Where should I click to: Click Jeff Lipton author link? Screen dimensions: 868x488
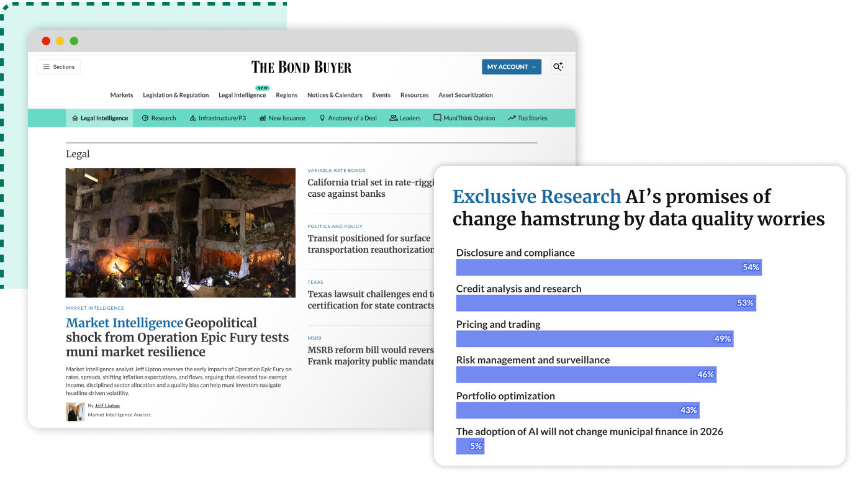pyautogui.click(x=107, y=405)
